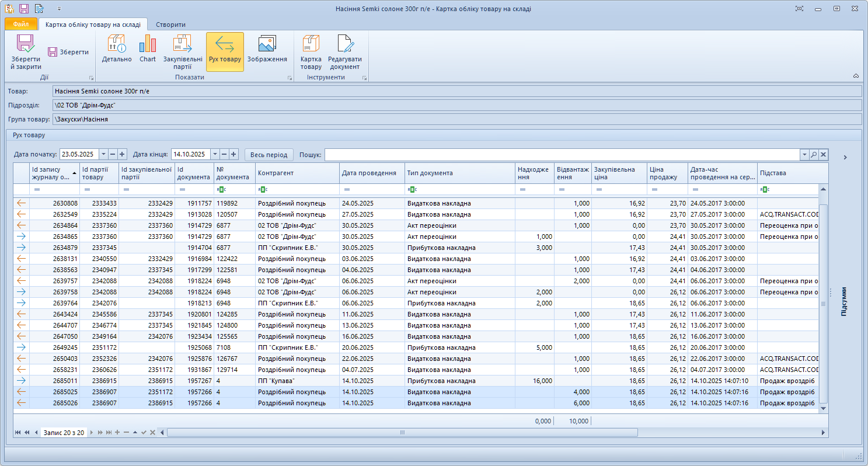Open Purchase batches (Закупівельні партії) view
This screenshot has width=868, height=466.
pyautogui.click(x=183, y=52)
